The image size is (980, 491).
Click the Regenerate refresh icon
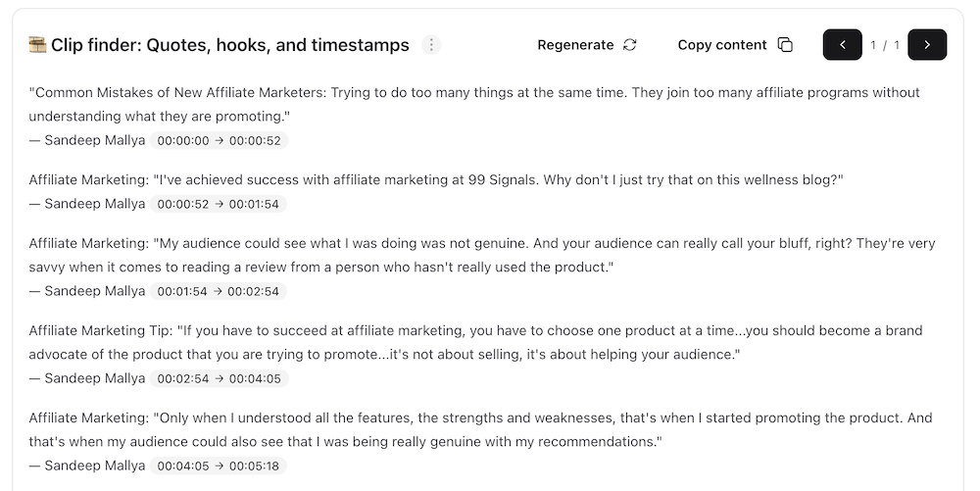click(x=630, y=45)
